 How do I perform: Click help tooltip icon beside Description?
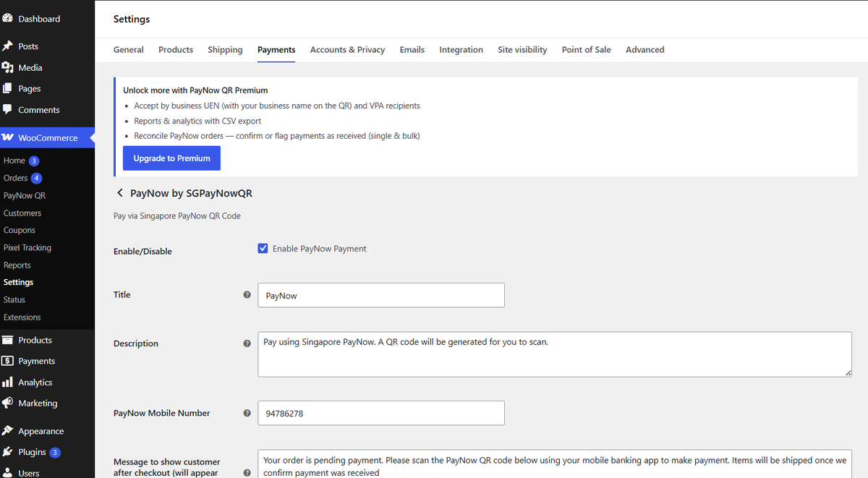tap(247, 343)
